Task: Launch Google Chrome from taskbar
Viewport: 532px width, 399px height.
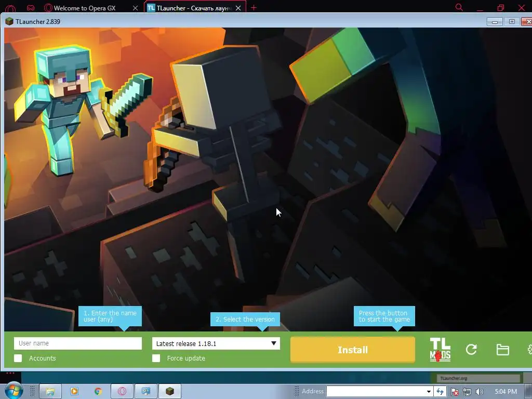Action: [x=98, y=391]
